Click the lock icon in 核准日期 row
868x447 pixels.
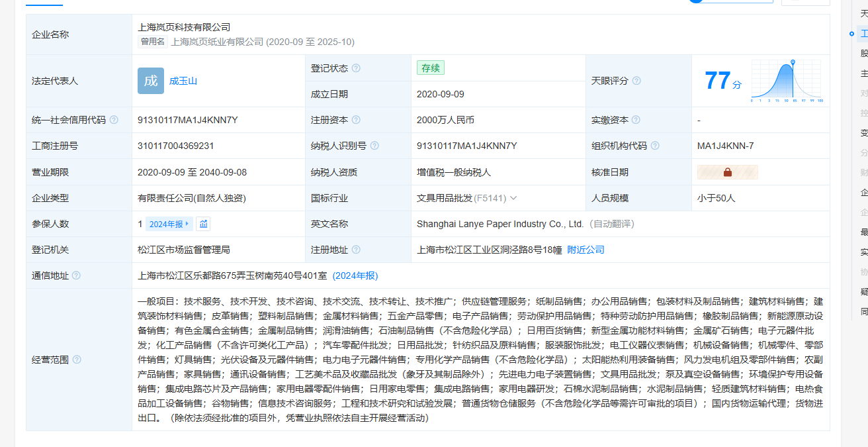(x=727, y=172)
